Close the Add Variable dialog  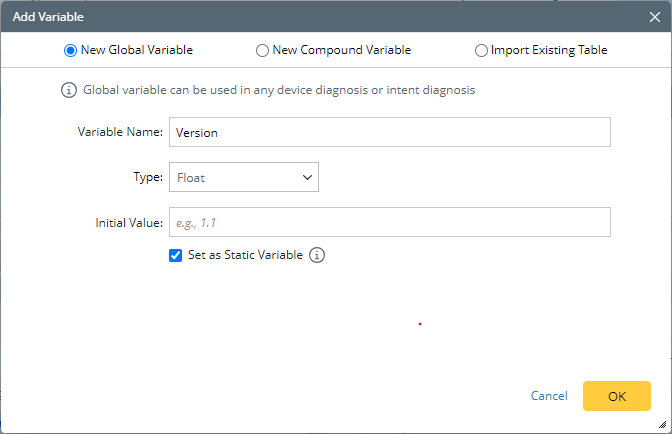pyautogui.click(x=654, y=17)
